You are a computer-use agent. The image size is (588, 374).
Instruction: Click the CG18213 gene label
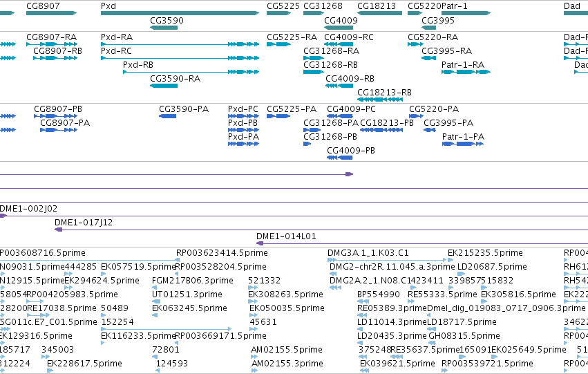[x=377, y=6]
